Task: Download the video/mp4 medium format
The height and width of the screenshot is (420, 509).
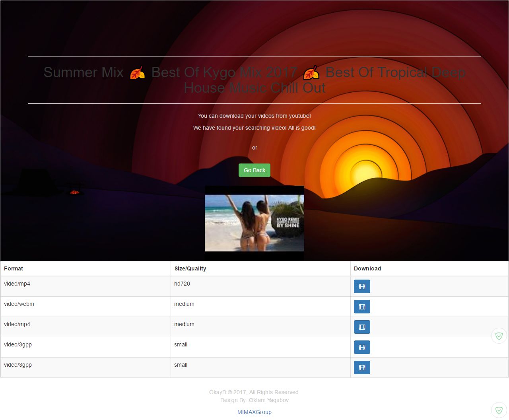Action: click(362, 327)
